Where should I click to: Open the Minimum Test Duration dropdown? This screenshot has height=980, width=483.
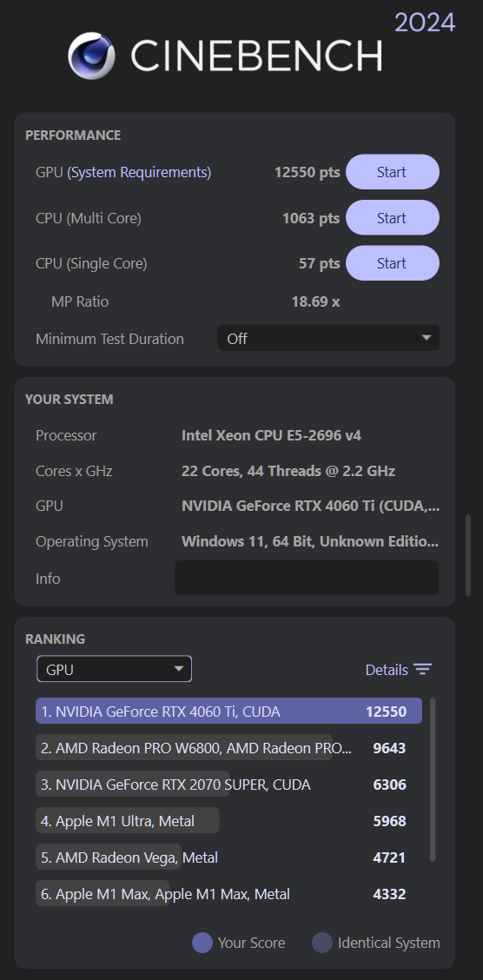328,338
